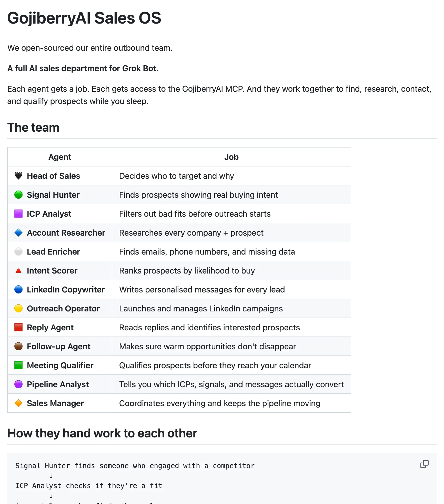This screenshot has width=444, height=504.
Task: Select The team section heading
Action: coord(33,127)
